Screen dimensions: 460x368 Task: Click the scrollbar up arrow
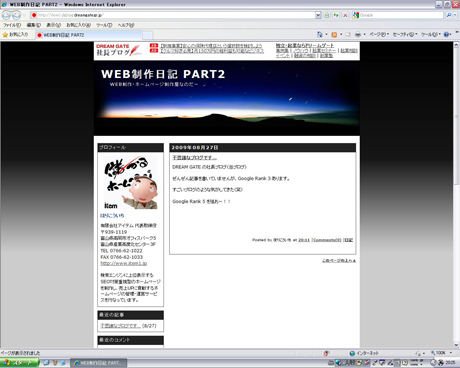[x=456, y=45]
